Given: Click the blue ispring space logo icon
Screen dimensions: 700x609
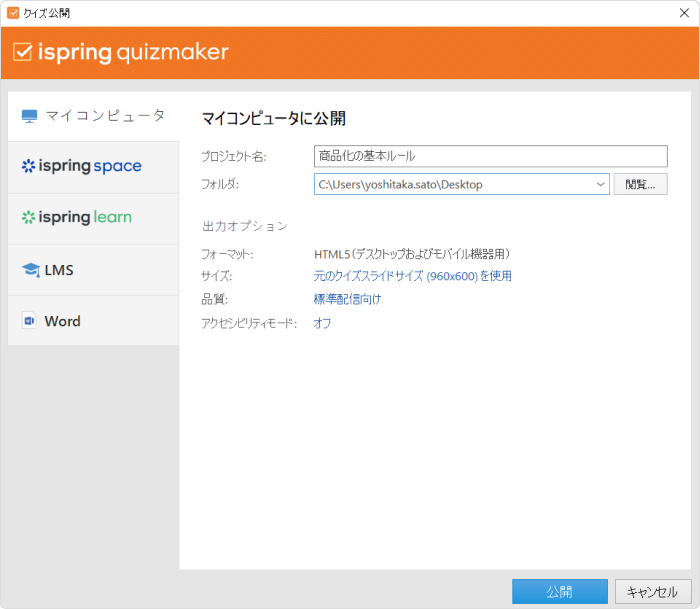Looking at the screenshot, I should pos(28,166).
